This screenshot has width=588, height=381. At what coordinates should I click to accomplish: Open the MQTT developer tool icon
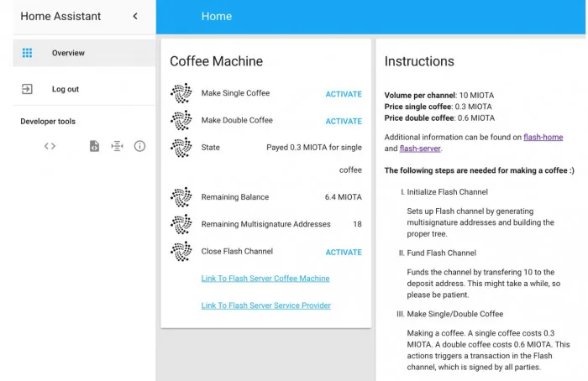(117, 146)
